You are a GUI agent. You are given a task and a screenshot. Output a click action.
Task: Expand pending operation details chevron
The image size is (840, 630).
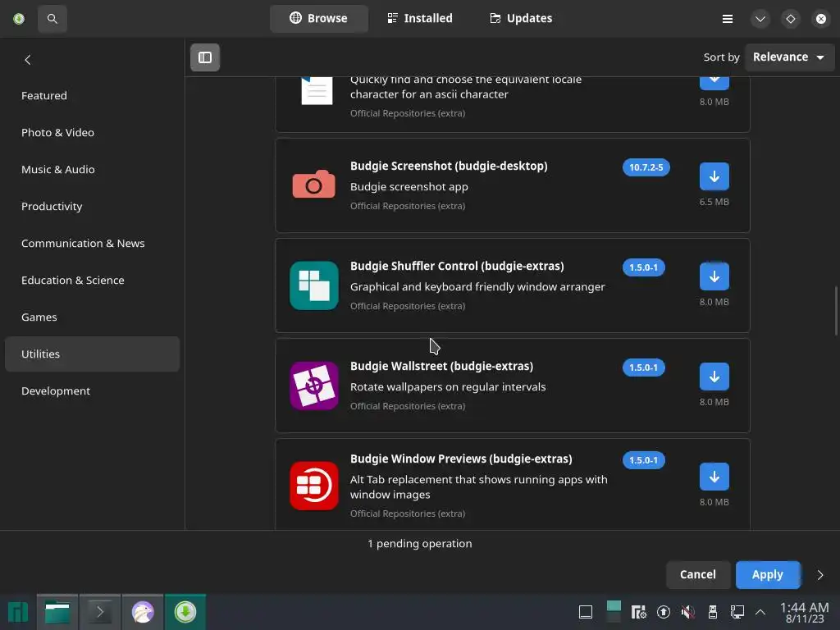click(820, 575)
